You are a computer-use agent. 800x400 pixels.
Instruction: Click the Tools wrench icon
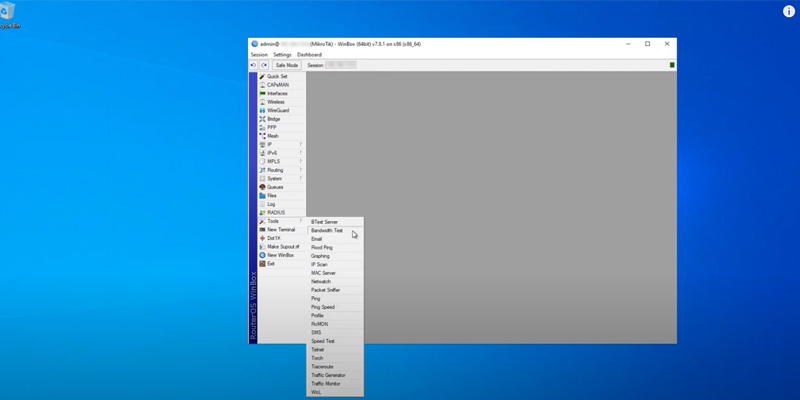(262, 221)
